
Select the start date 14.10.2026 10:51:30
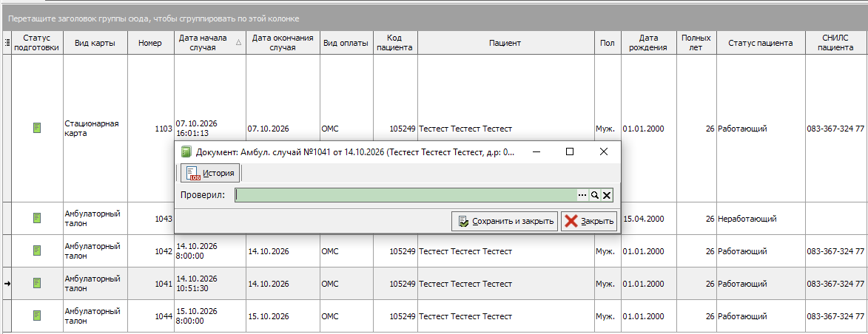pyautogui.click(x=210, y=284)
